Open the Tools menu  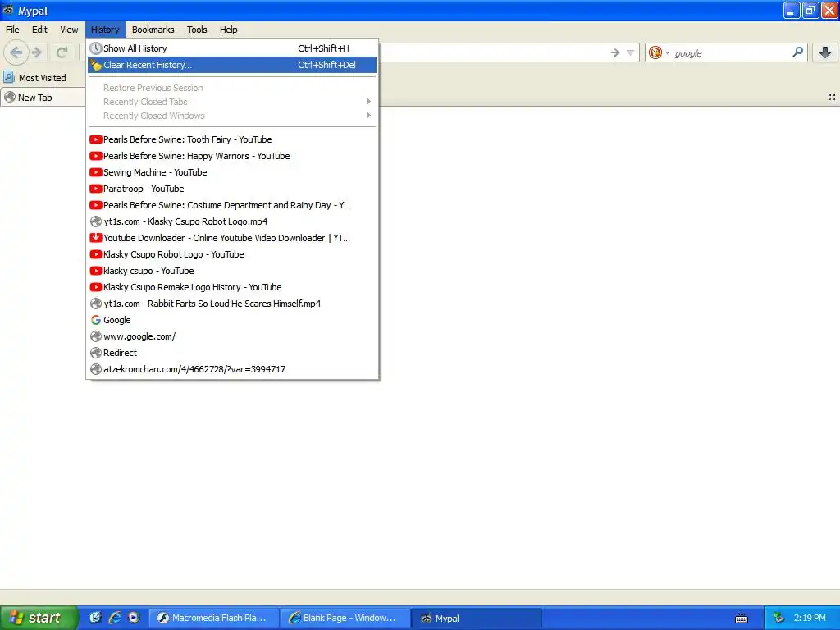click(197, 30)
